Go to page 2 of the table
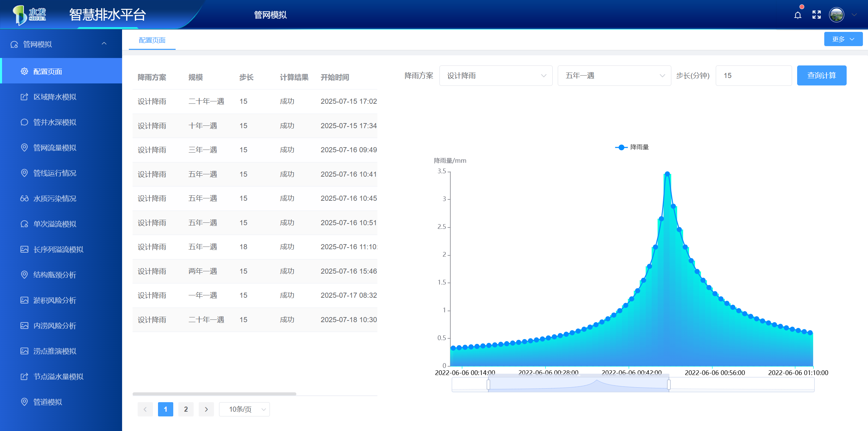 (x=186, y=409)
